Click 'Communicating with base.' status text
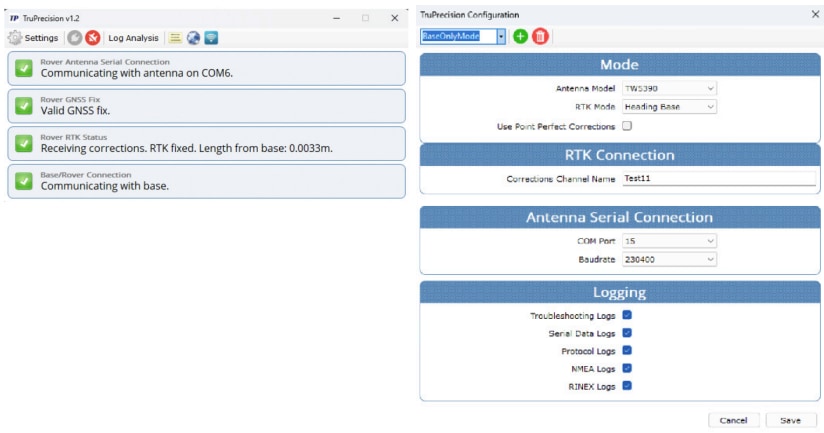Screen dimensions: 824x433 click(105, 186)
